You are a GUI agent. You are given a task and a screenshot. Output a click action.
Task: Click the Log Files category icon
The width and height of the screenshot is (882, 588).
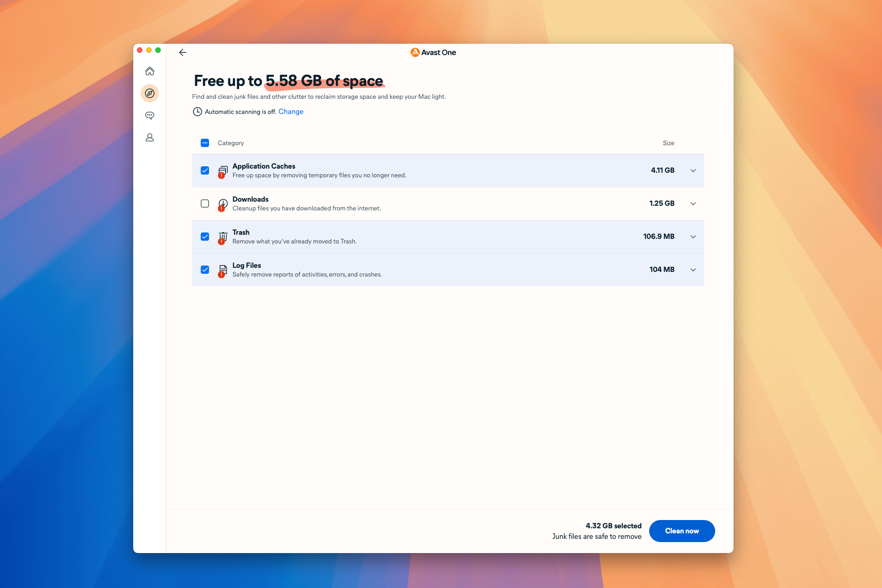pos(222,270)
